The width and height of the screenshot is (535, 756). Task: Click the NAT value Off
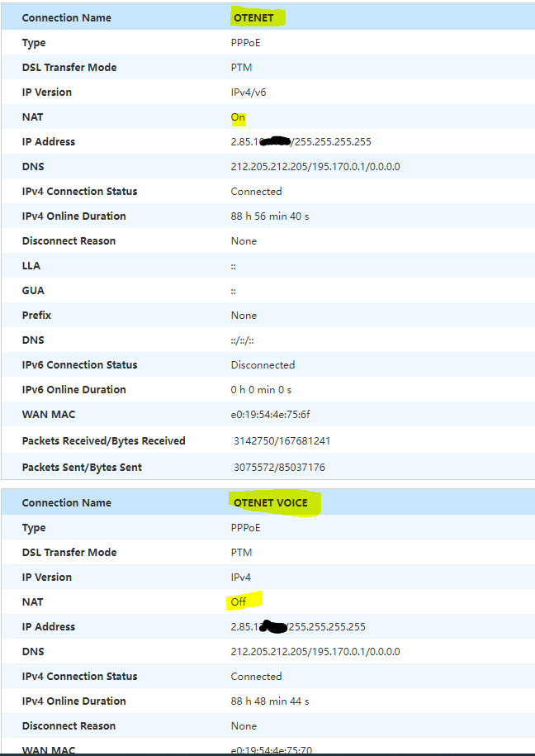[239, 601]
